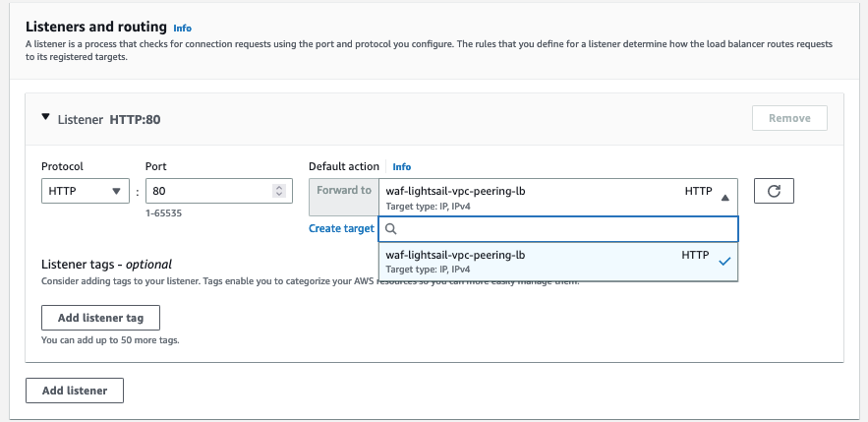This screenshot has height=422, width=868.
Task: Open the Protocol HTTP dropdown
Action: point(86,191)
